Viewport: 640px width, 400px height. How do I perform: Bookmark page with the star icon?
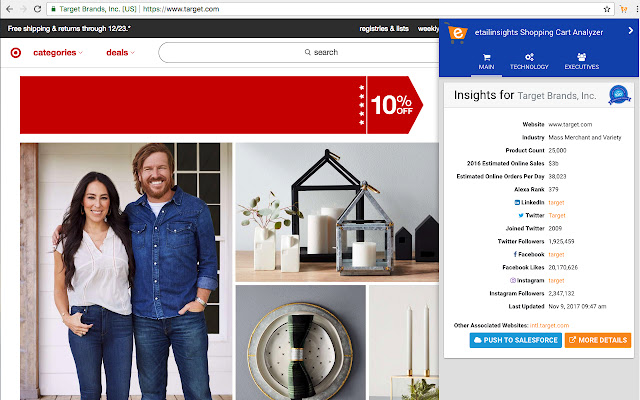[607, 9]
